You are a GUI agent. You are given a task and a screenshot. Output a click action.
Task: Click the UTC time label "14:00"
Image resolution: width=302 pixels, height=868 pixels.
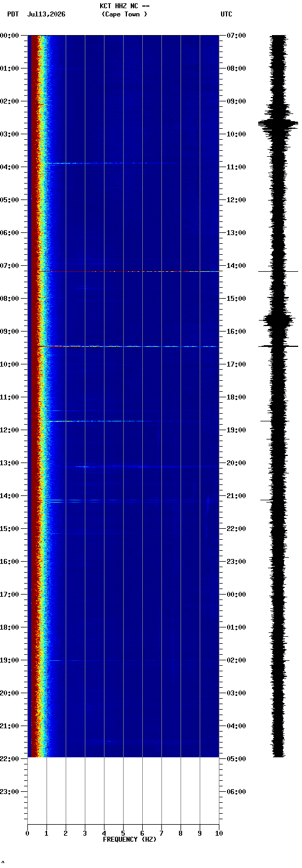click(236, 266)
